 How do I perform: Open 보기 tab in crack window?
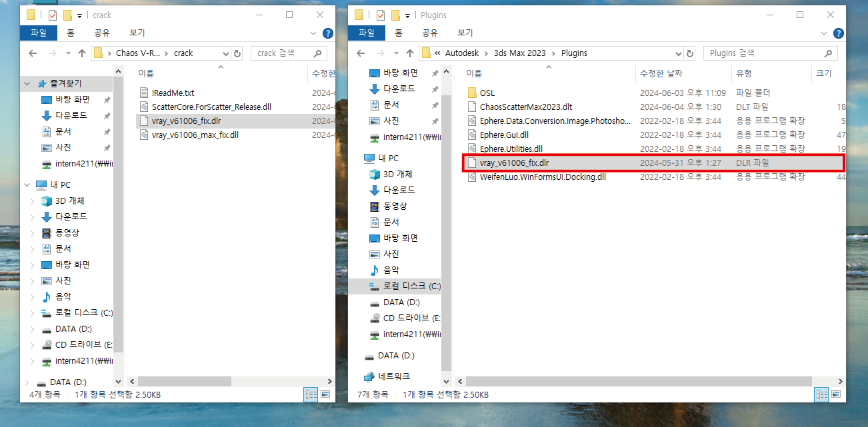[x=137, y=33]
